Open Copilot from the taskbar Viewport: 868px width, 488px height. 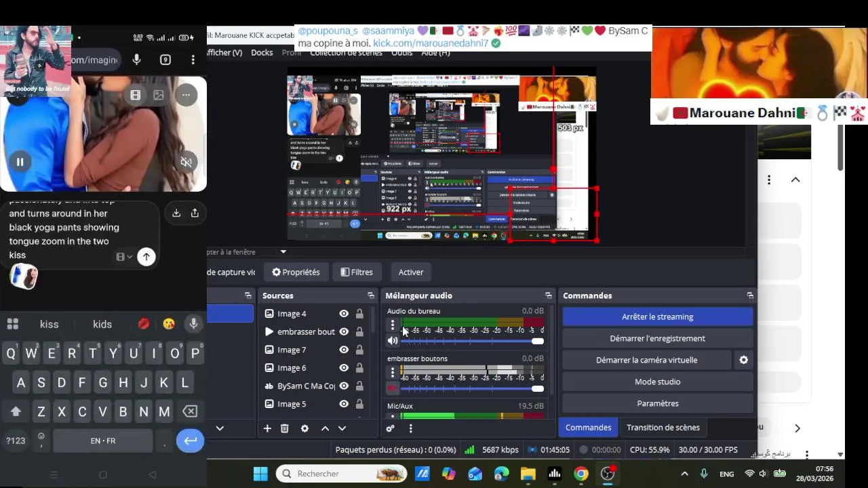click(449, 474)
